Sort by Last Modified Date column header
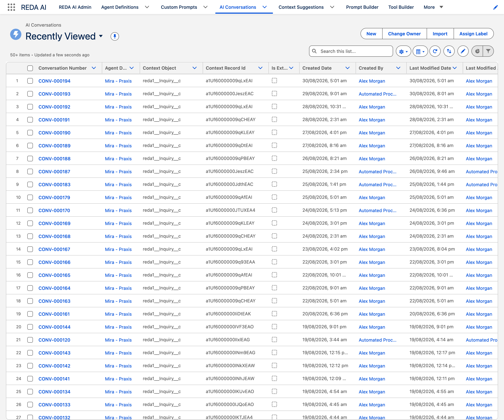 point(430,68)
